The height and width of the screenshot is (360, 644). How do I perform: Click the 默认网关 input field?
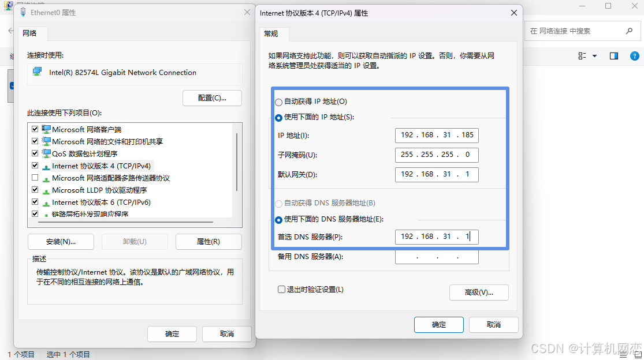click(x=437, y=174)
